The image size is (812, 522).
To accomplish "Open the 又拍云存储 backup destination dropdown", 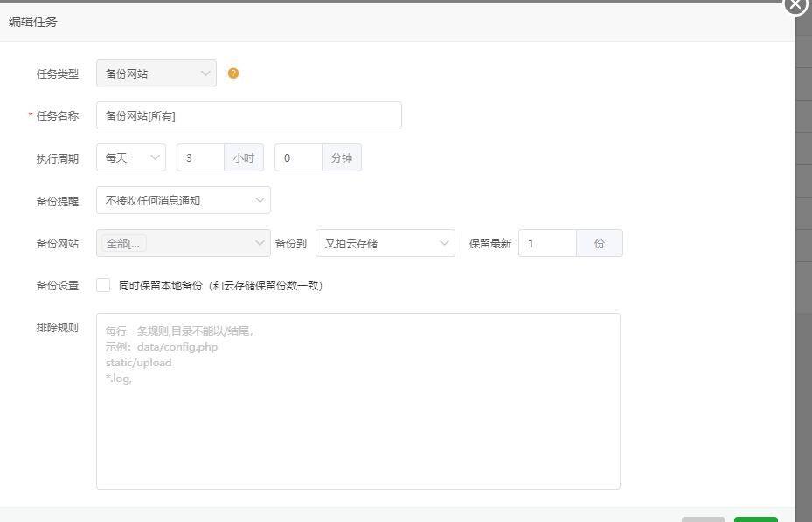I will click(385, 243).
